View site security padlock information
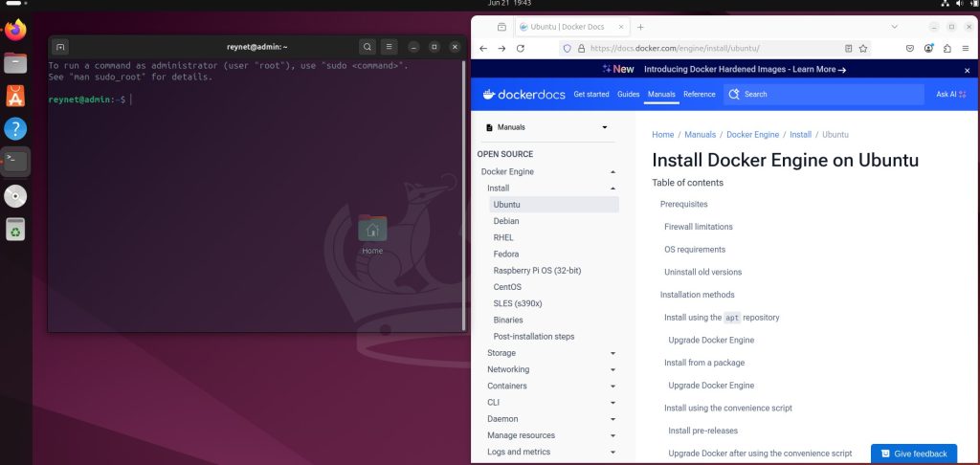This screenshot has height=465, width=980. point(581,48)
